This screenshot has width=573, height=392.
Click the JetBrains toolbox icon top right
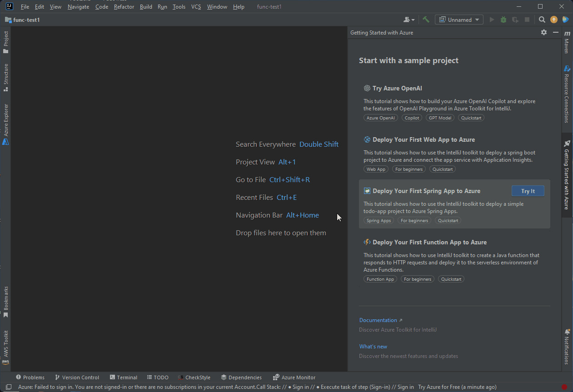[x=565, y=20]
